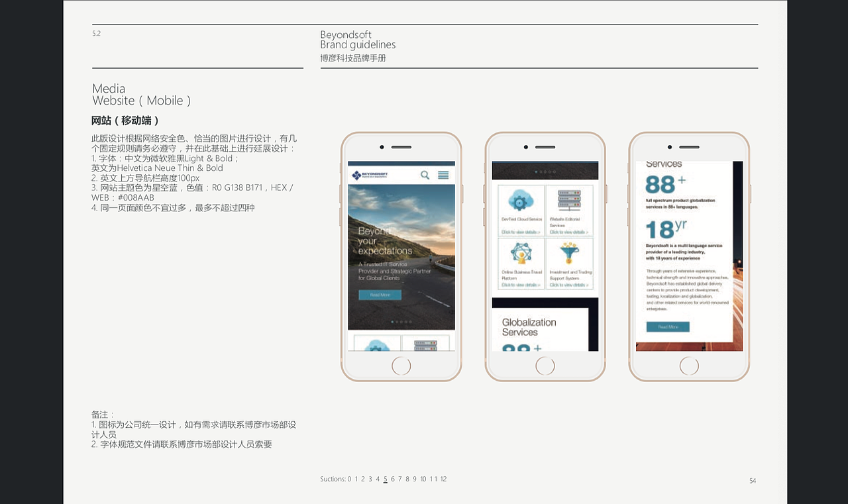
Task: Tap the home button of the first phone
Action: (x=401, y=366)
